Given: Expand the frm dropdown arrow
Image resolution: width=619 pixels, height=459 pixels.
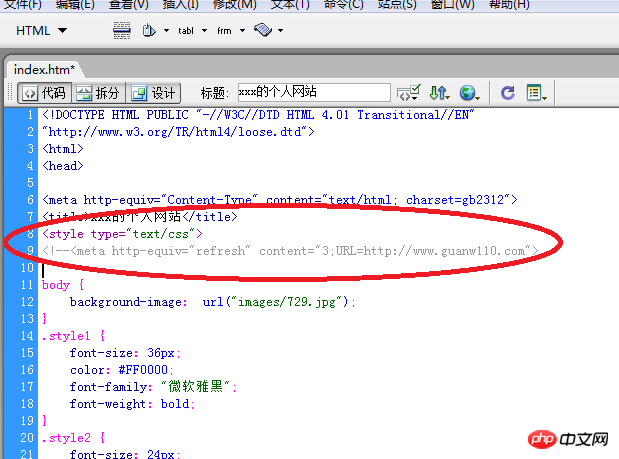Looking at the screenshot, I should (x=242, y=30).
